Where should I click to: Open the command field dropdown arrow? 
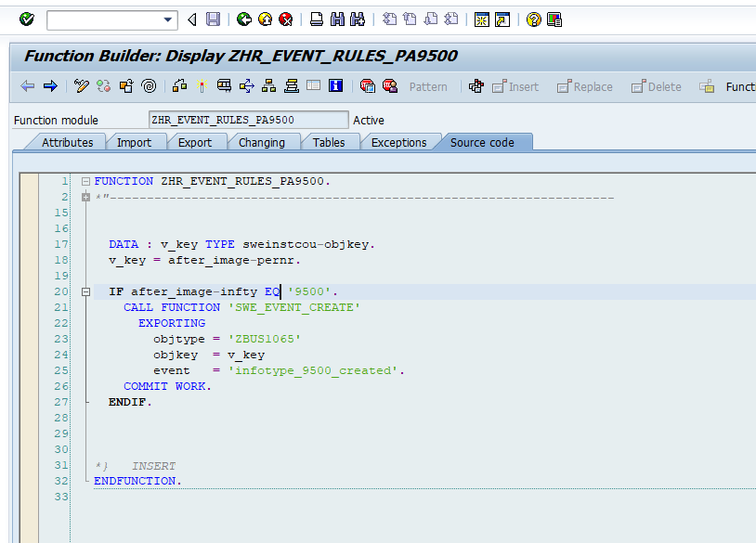tap(167, 19)
